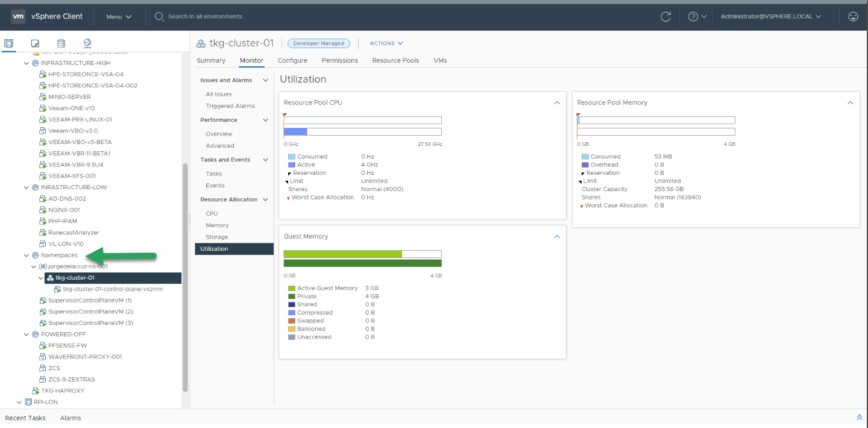The height and width of the screenshot is (428, 868).
Task: Click the Veeam-ONE-v10 VM icon
Action: pyautogui.click(x=43, y=108)
